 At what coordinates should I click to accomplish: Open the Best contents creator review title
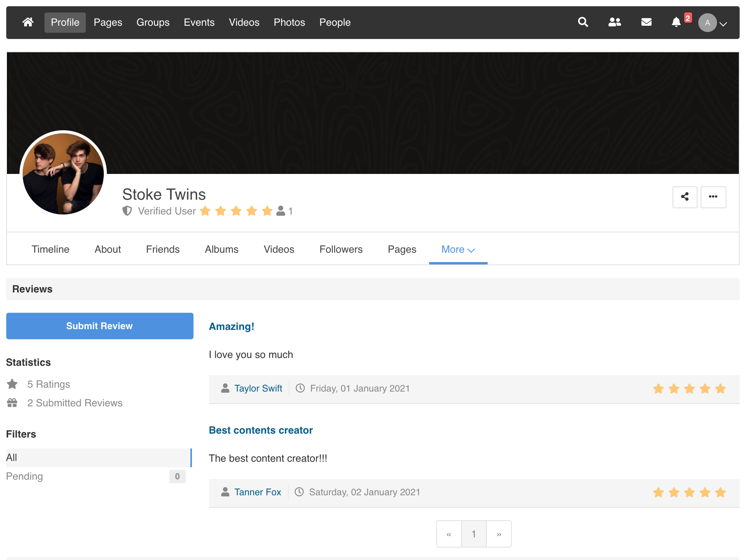click(x=261, y=430)
